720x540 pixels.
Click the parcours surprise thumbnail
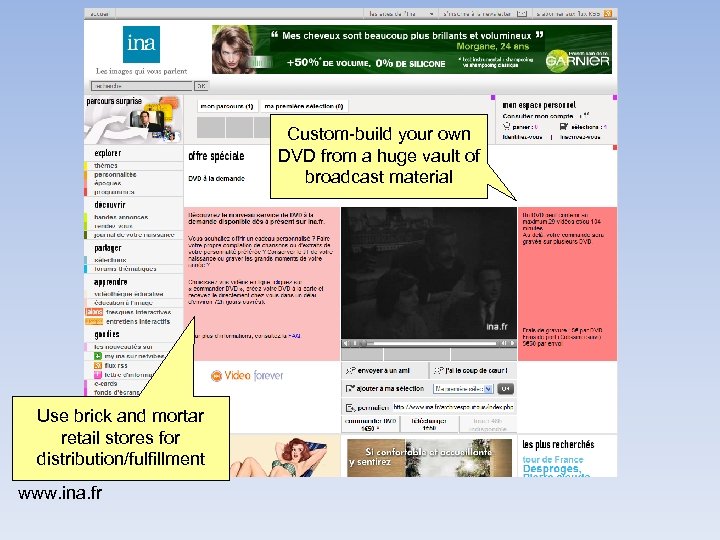[x=133, y=119]
